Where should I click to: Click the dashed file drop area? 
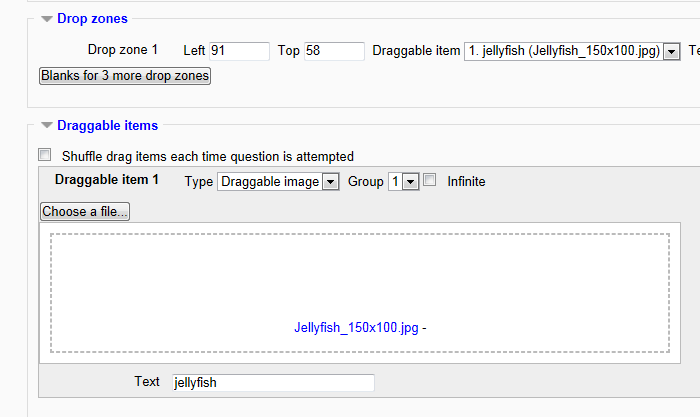click(x=360, y=293)
